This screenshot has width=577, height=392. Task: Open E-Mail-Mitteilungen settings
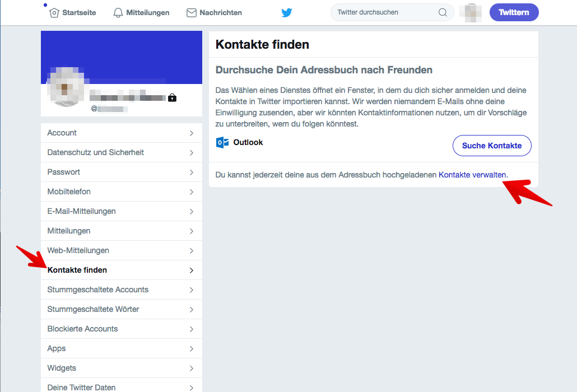click(x=122, y=212)
